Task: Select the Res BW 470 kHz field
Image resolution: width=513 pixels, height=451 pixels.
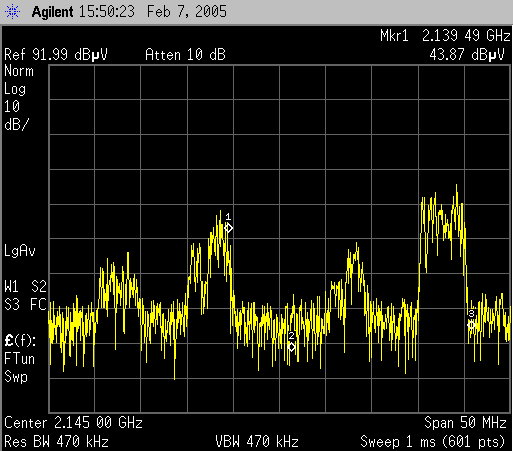Action: [x=56, y=442]
